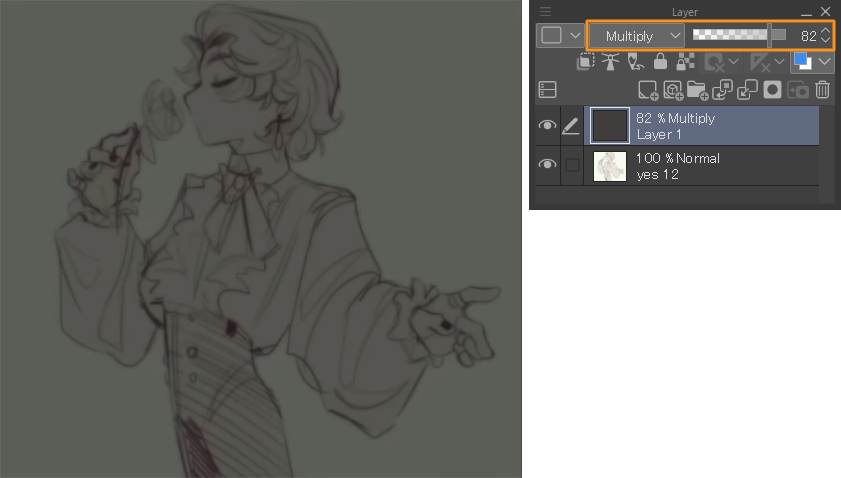Click the Lock Layer padlock icon

[660, 62]
